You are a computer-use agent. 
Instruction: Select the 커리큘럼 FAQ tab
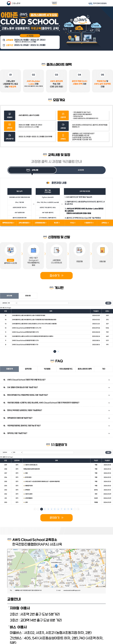point(47,369)
